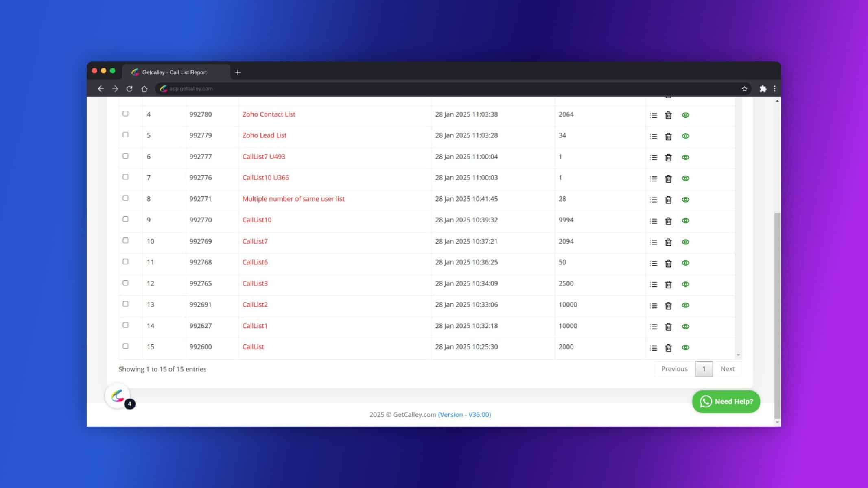Enable checkbox for CallList3 row
The width and height of the screenshot is (868, 488).
(x=125, y=283)
